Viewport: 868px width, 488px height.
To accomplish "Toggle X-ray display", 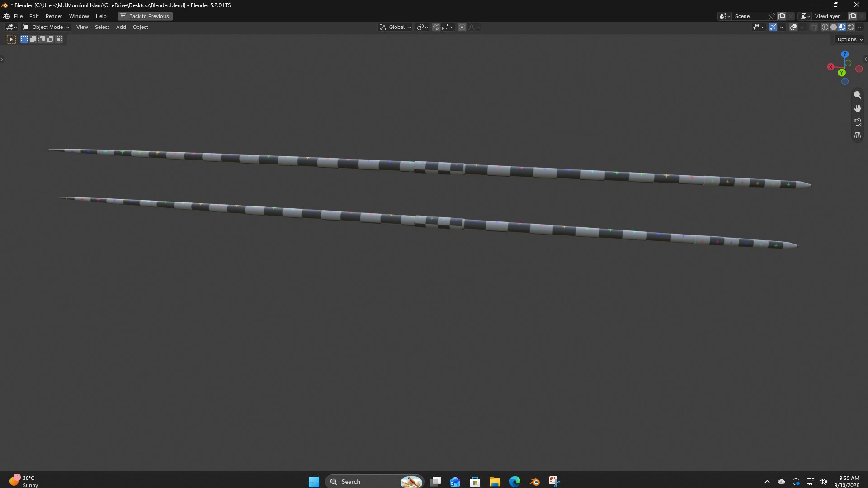I will (813, 27).
